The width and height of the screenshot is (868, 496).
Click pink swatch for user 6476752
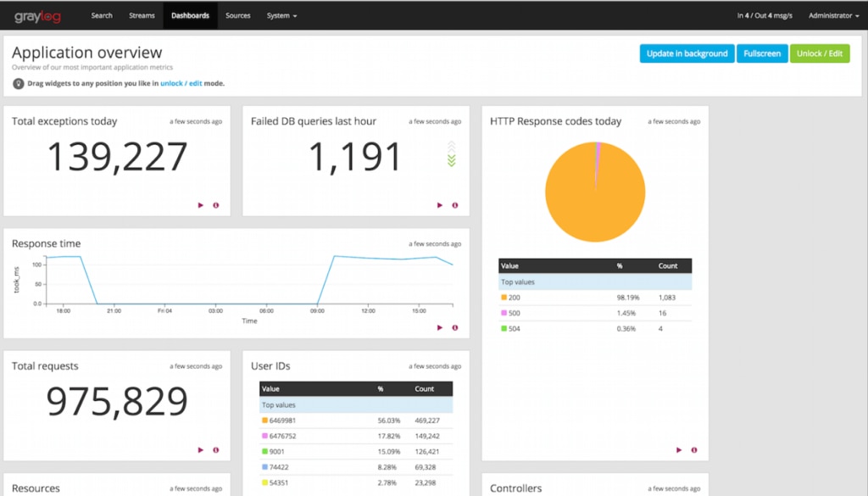pyautogui.click(x=264, y=436)
